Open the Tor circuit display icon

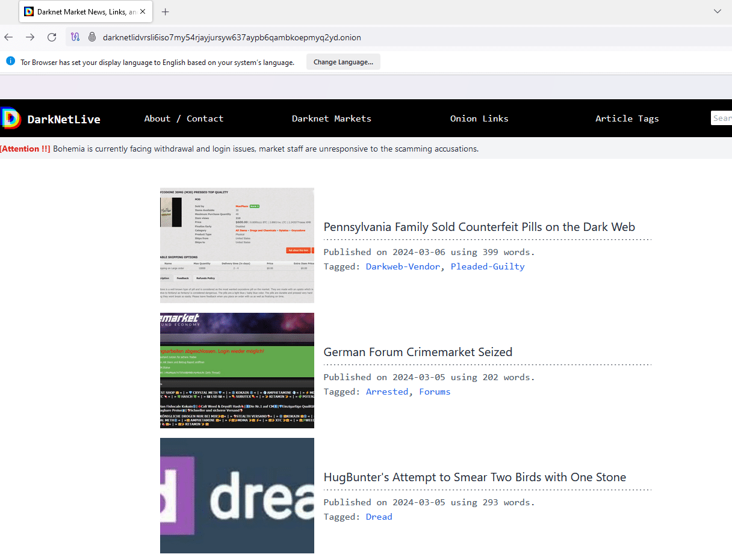coord(75,37)
